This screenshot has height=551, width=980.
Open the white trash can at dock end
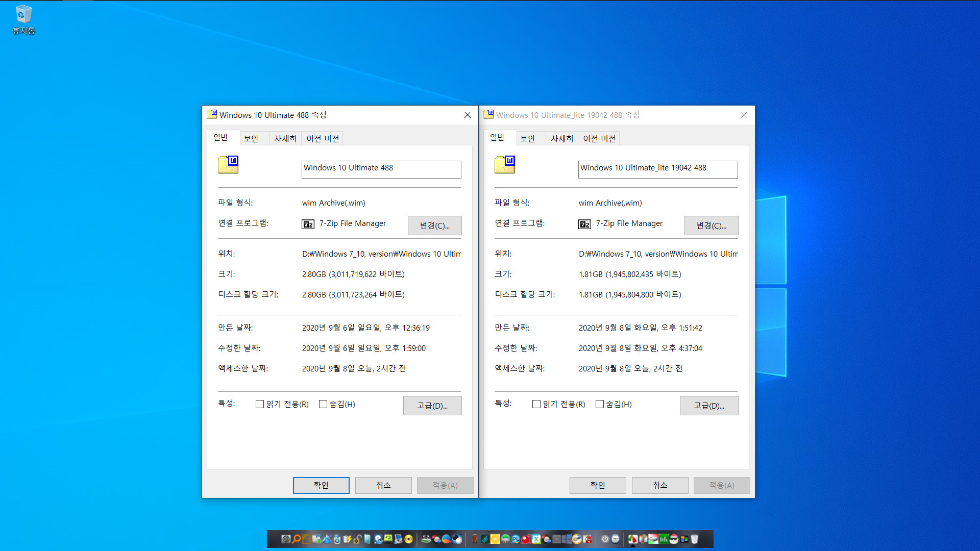[694, 539]
